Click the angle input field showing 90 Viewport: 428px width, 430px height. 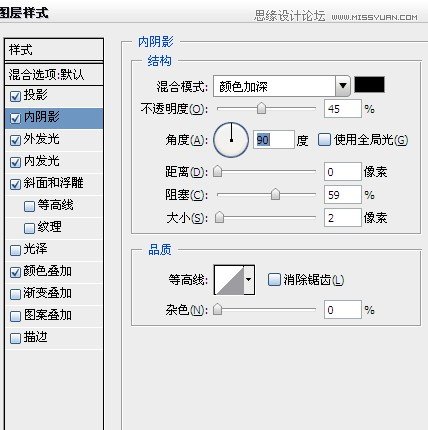click(274, 140)
